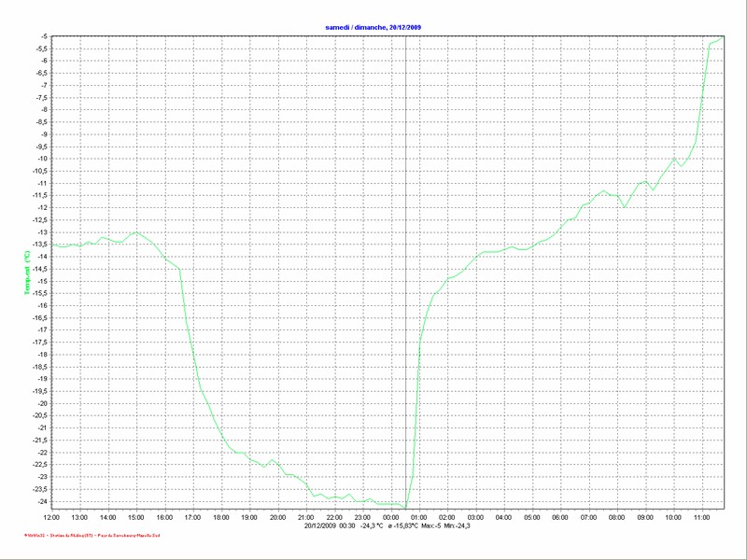Click the 06:00 label on the time axis
The image size is (747, 560).
coord(560,517)
